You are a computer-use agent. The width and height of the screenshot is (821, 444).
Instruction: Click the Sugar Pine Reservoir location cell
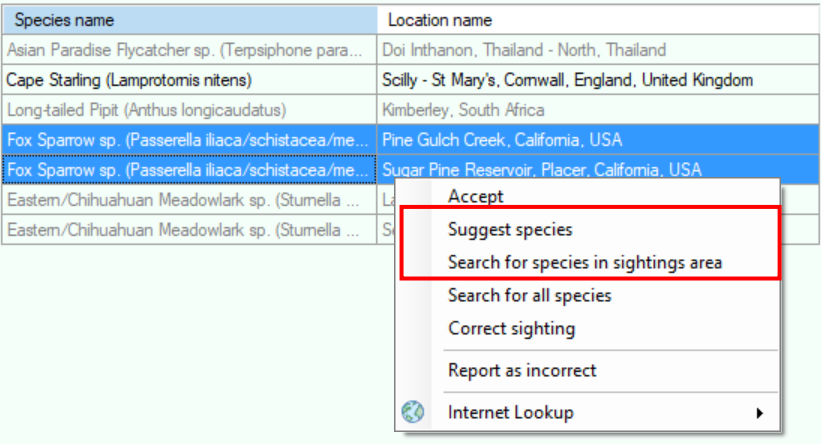(x=598, y=170)
